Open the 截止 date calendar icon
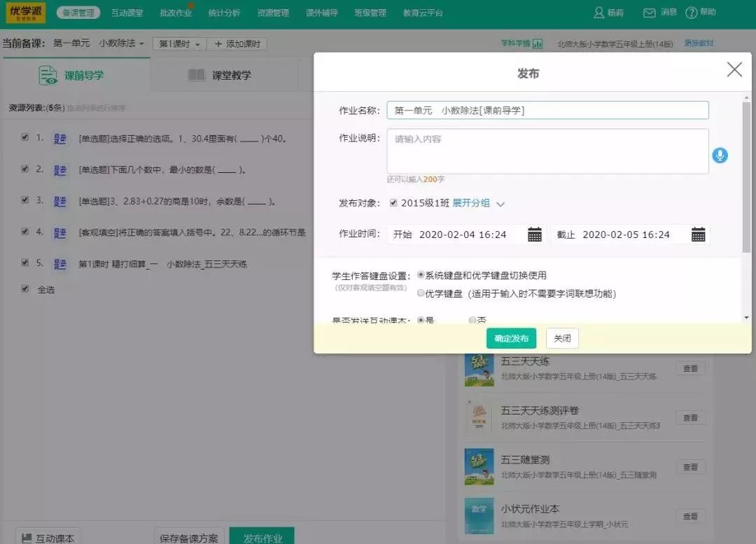 pyautogui.click(x=698, y=235)
